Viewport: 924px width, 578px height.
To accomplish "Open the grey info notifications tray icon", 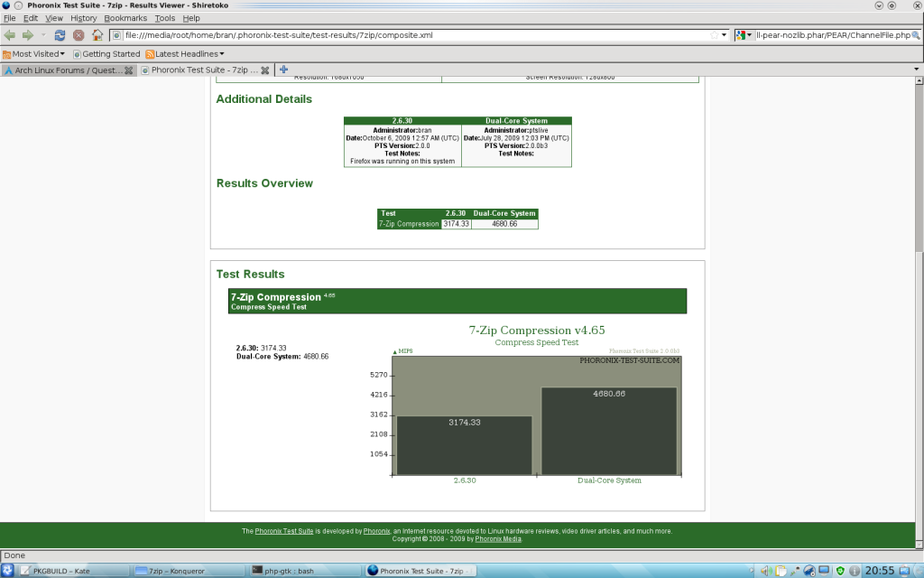I will click(855, 571).
